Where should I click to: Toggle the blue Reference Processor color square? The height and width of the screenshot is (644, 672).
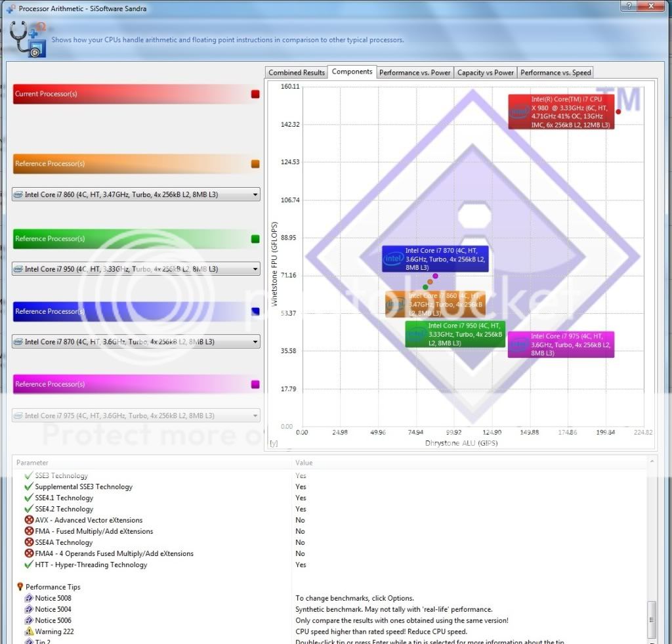255,312
